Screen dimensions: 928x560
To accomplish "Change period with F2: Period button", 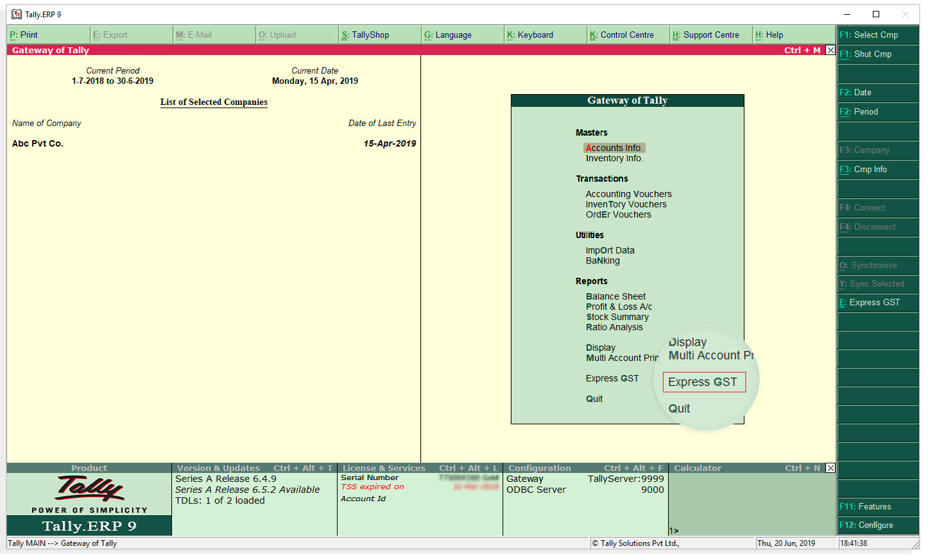I will tap(877, 112).
